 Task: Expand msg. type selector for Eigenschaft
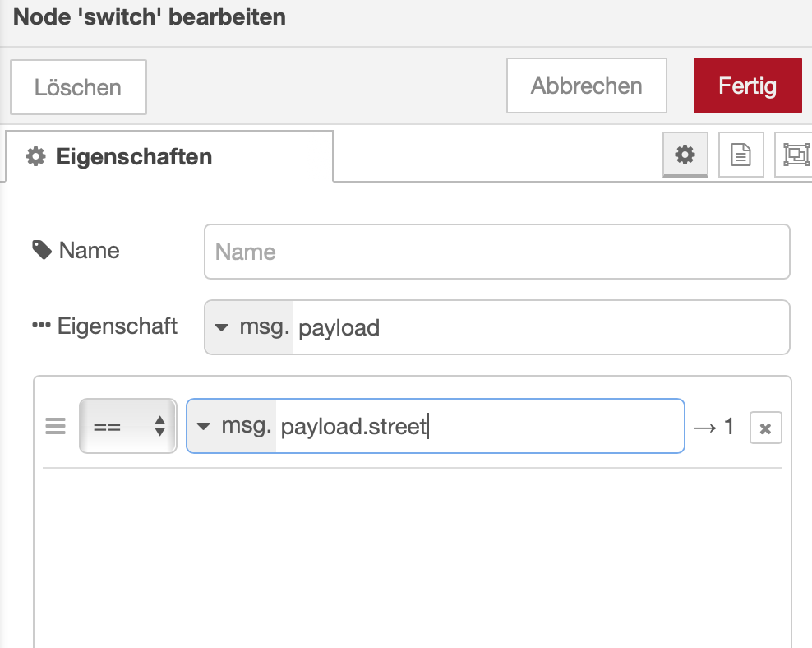249,327
